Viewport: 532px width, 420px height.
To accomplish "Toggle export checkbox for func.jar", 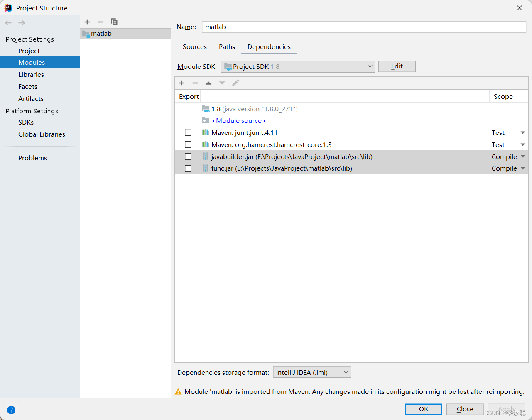I will tap(188, 168).
